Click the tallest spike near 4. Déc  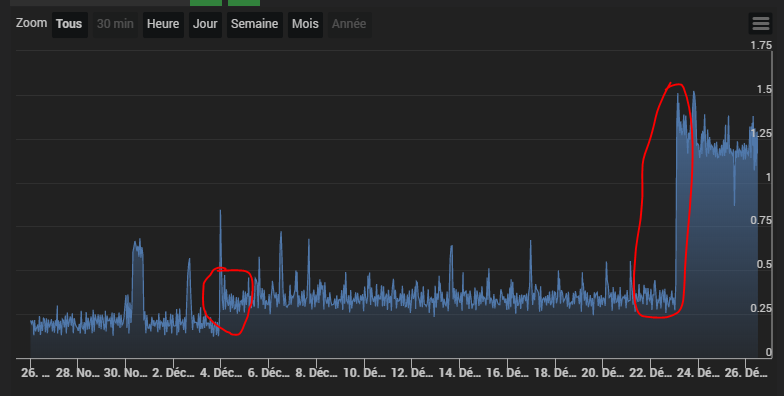coord(220,212)
